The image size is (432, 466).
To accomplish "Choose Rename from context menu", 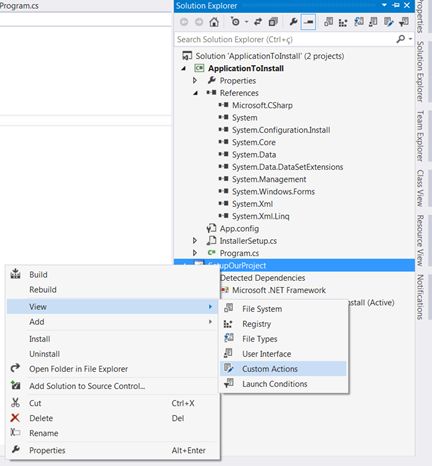I will pos(112,433).
